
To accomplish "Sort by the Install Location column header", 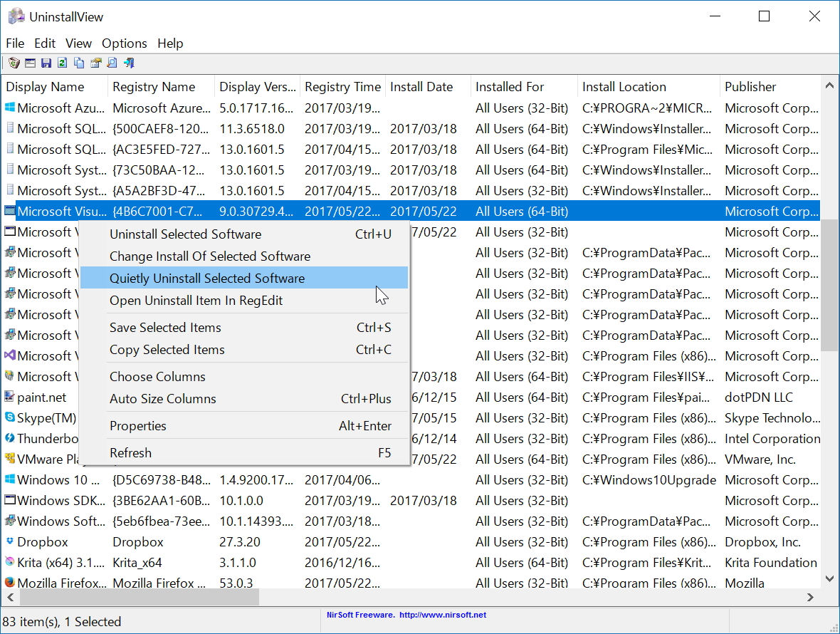I will [x=649, y=87].
